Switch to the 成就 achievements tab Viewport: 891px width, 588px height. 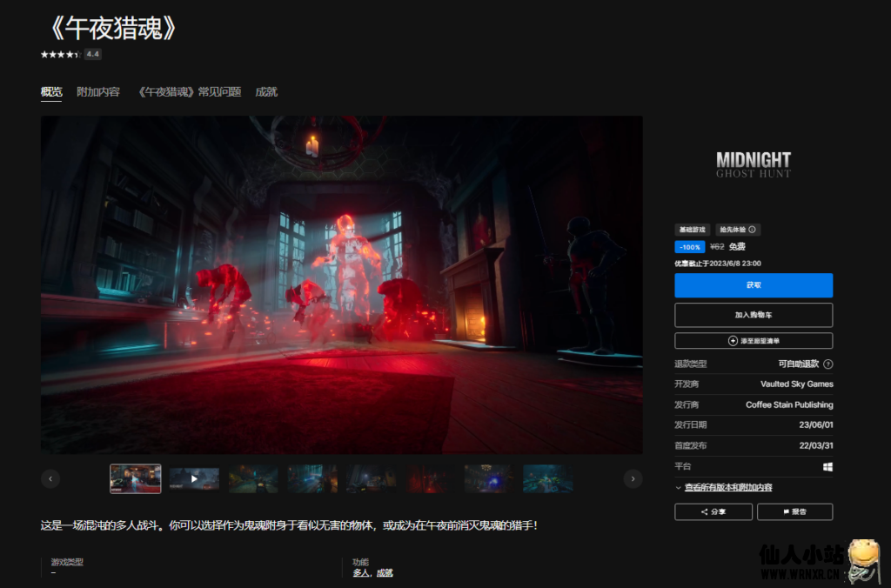(x=266, y=92)
